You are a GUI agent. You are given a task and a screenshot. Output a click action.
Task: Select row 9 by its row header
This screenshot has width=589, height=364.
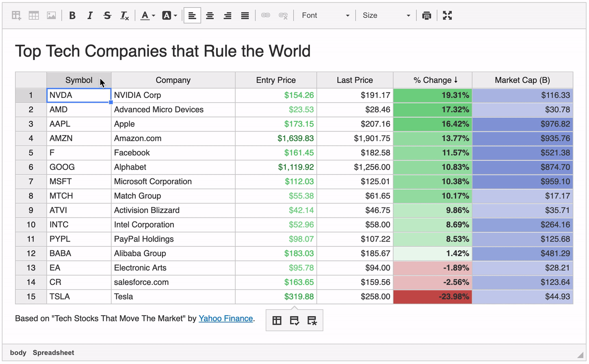point(31,211)
